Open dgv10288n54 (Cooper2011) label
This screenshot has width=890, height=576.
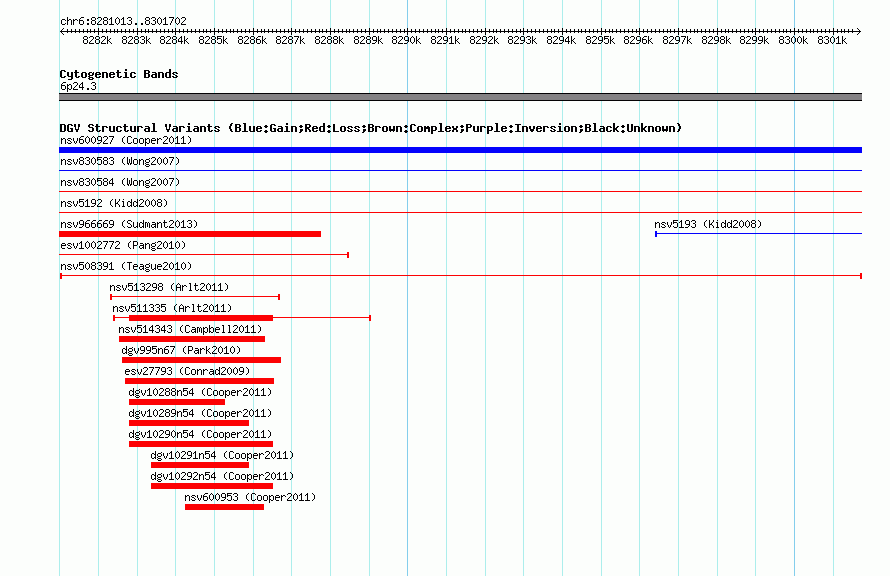tap(200, 392)
